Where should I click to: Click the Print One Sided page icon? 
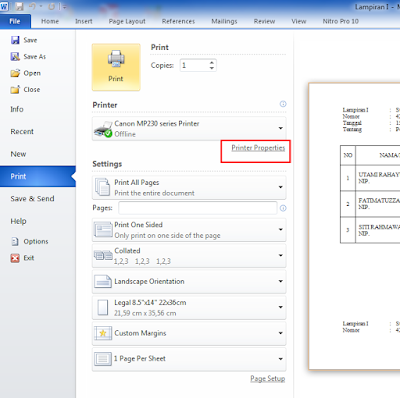pos(103,230)
